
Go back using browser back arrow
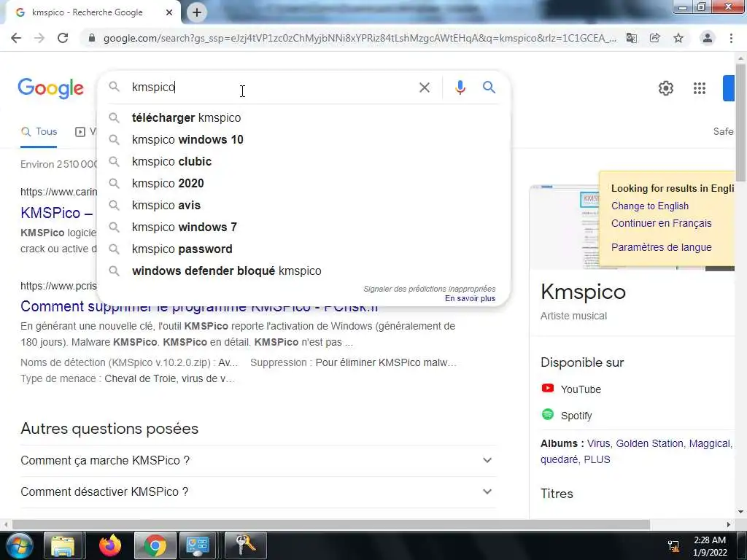16,38
